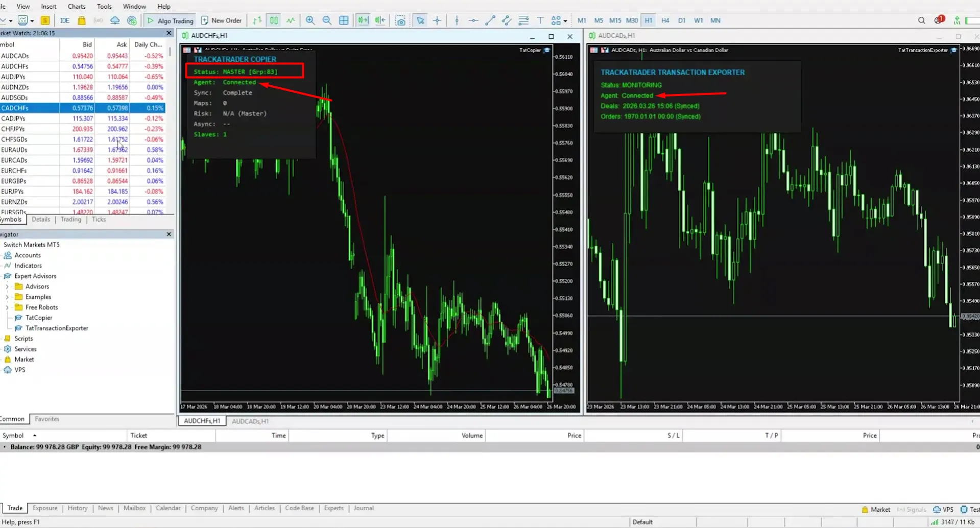Open the MetaEditor IDE button
Screen dimensions: 980x528
point(64,20)
